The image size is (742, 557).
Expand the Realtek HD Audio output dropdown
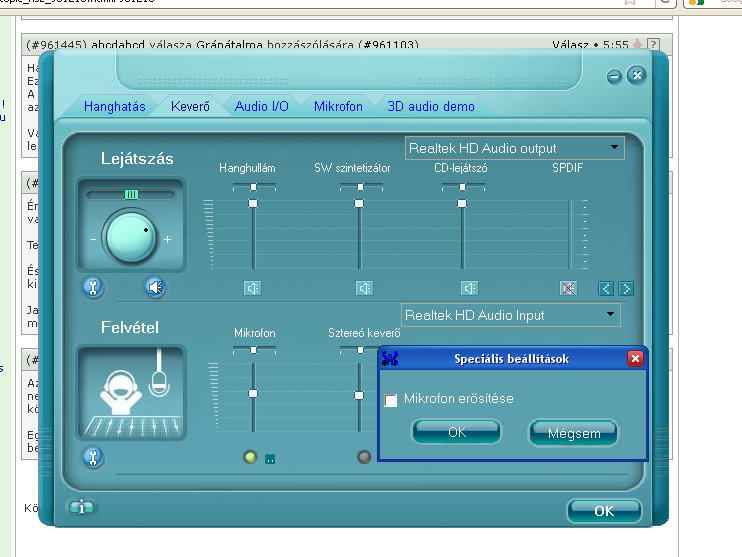514,148
